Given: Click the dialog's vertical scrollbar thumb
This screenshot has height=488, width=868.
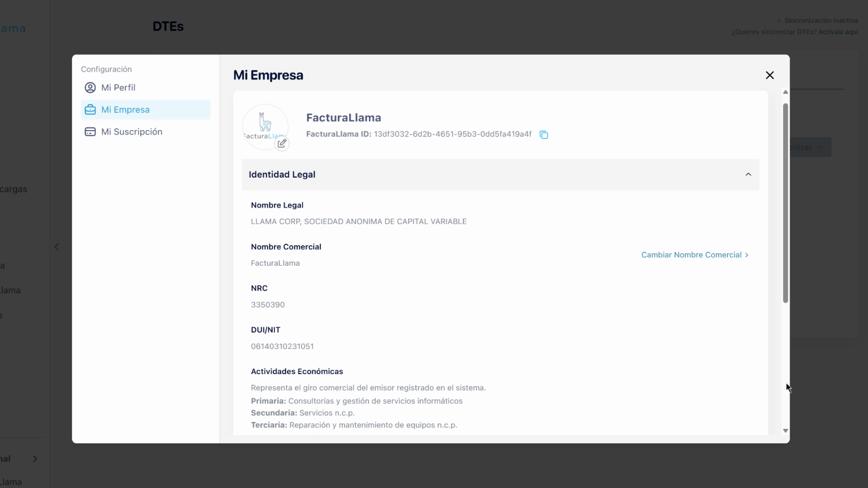Looking at the screenshot, I should click(785, 203).
